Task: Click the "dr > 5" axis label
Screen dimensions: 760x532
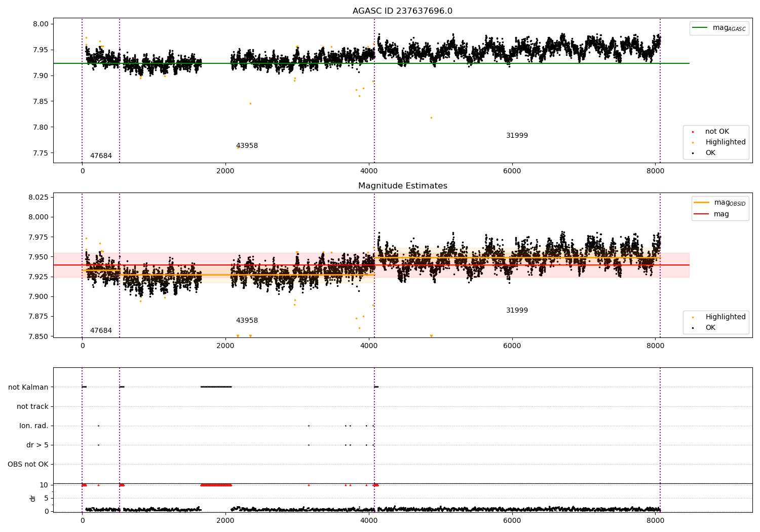Action: (37, 445)
